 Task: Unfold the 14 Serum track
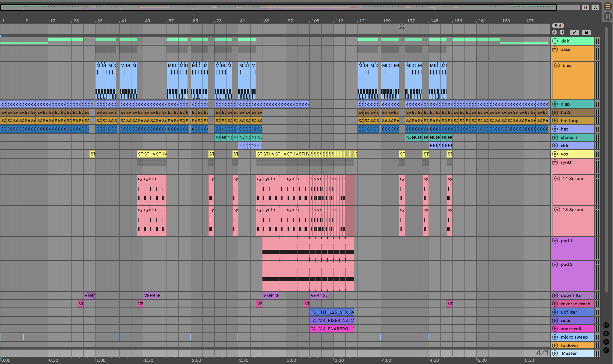tap(557, 178)
